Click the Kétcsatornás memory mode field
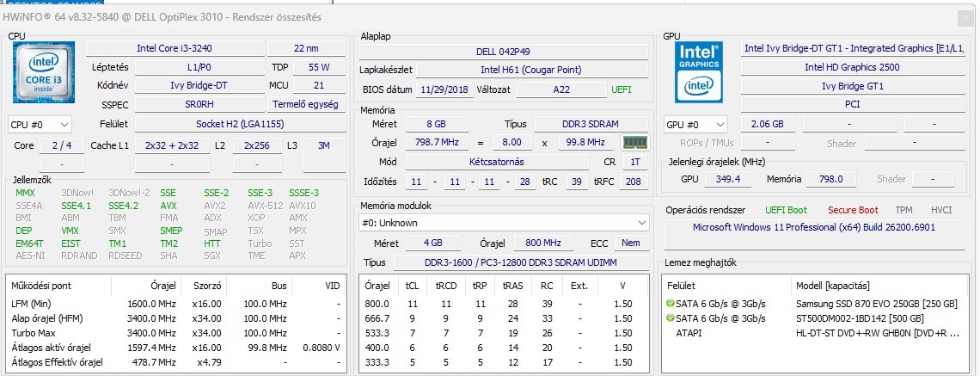980x376 pixels. [x=497, y=162]
